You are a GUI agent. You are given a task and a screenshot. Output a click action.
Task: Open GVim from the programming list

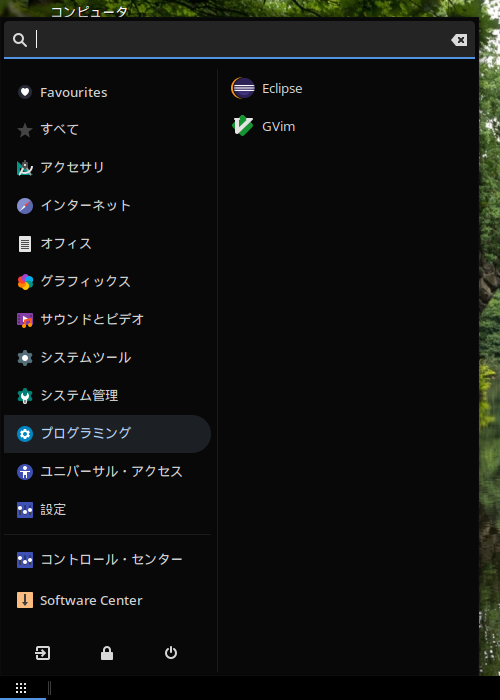click(x=263, y=126)
